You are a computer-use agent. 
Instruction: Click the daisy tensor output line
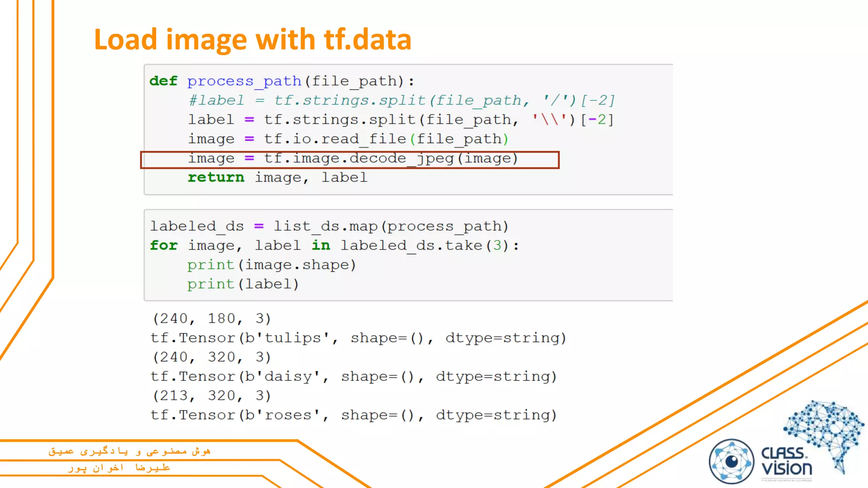(353, 377)
